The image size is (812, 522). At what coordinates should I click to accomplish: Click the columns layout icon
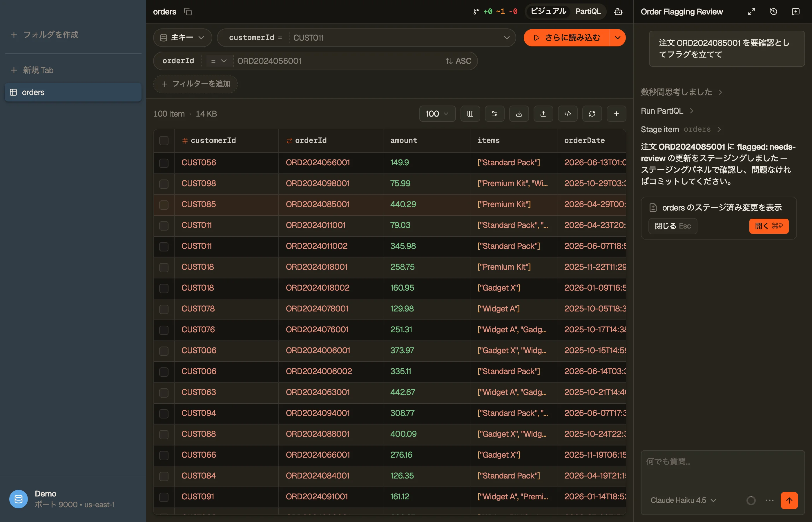pos(470,114)
